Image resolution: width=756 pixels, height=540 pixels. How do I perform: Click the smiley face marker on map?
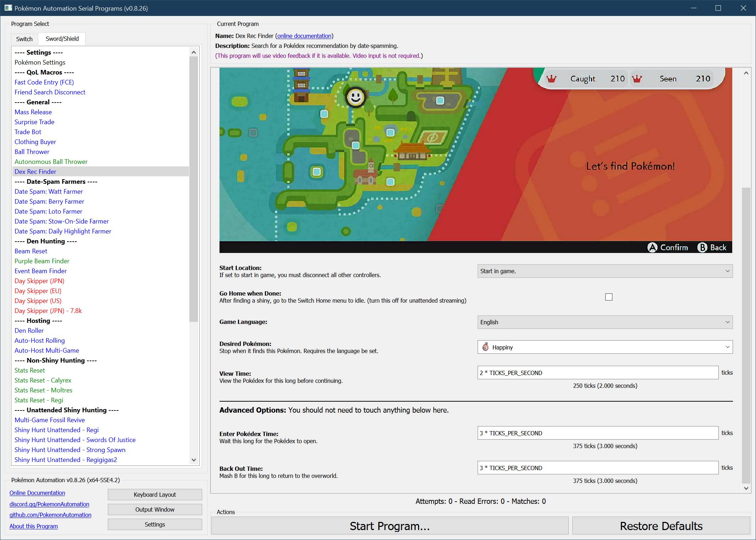click(x=355, y=97)
